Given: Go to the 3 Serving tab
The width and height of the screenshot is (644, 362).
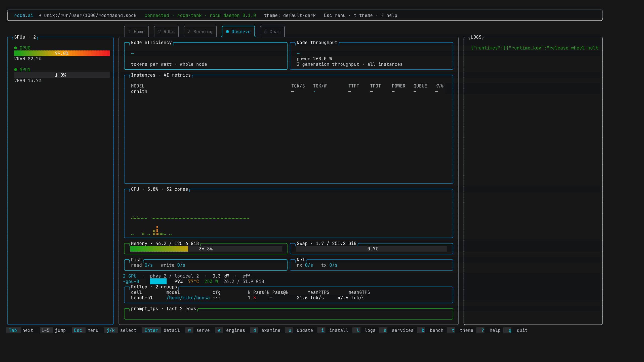Looking at the screenshot, I should click(x=200, y=32).
